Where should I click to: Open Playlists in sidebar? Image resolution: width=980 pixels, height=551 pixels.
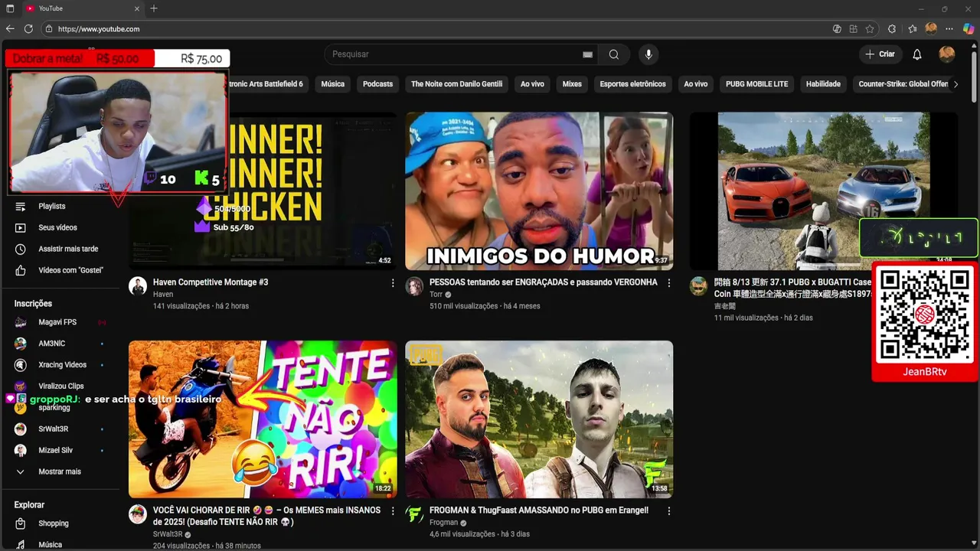52,206
